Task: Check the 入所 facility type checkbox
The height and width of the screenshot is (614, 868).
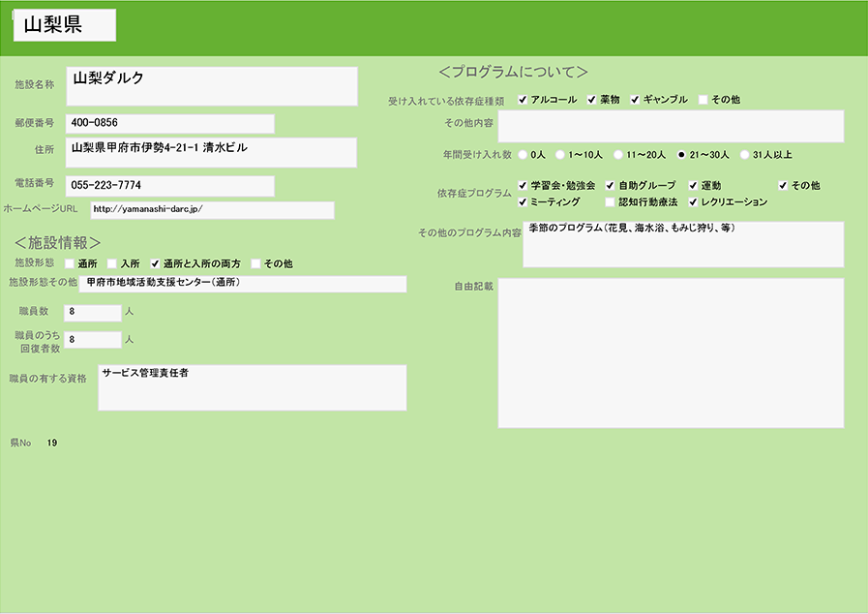Action: pyautogui.click(x=111, y=263)
